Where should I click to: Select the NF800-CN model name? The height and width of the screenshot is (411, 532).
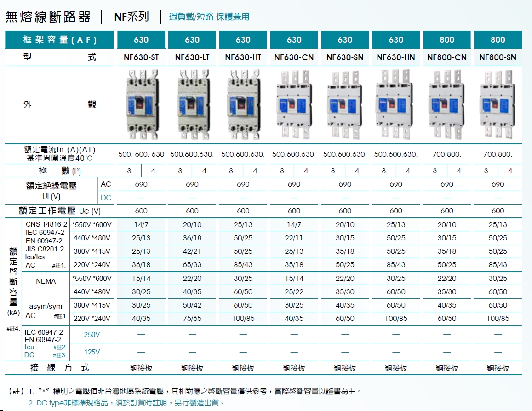(447, 57)
